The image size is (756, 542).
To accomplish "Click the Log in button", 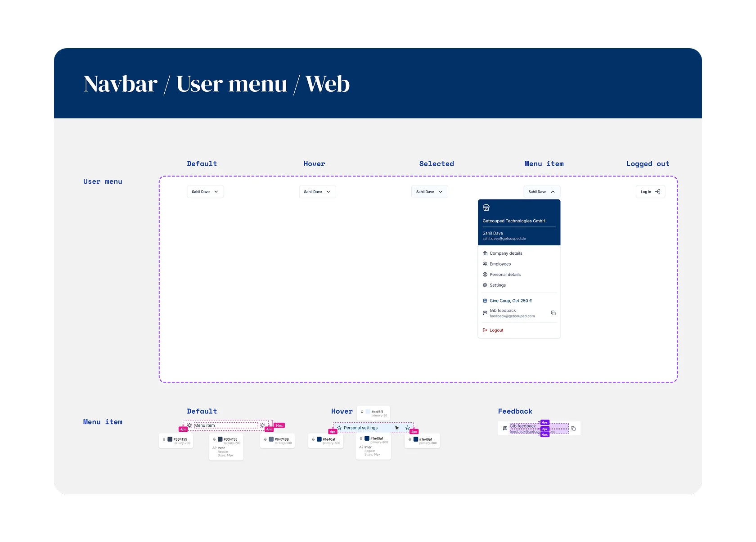I will pos(650,192).
